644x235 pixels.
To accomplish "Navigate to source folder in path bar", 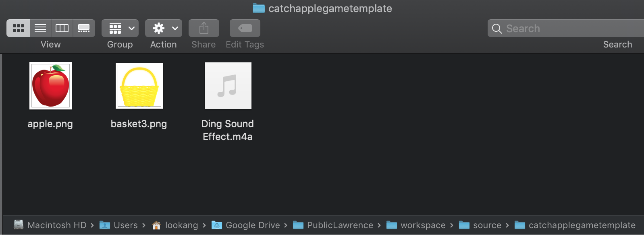I will tap(480, 225).
